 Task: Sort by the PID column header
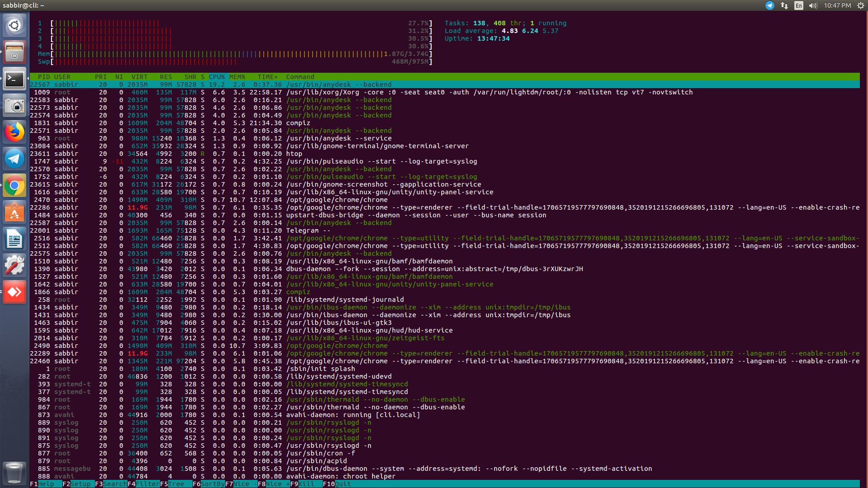pos(44,77)
